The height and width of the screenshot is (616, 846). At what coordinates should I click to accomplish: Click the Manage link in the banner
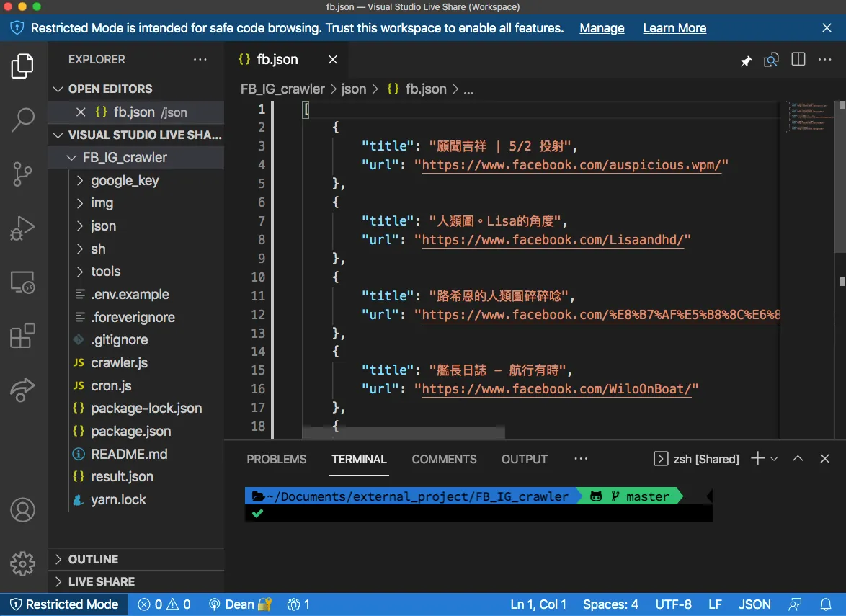[x=602, y=28]
